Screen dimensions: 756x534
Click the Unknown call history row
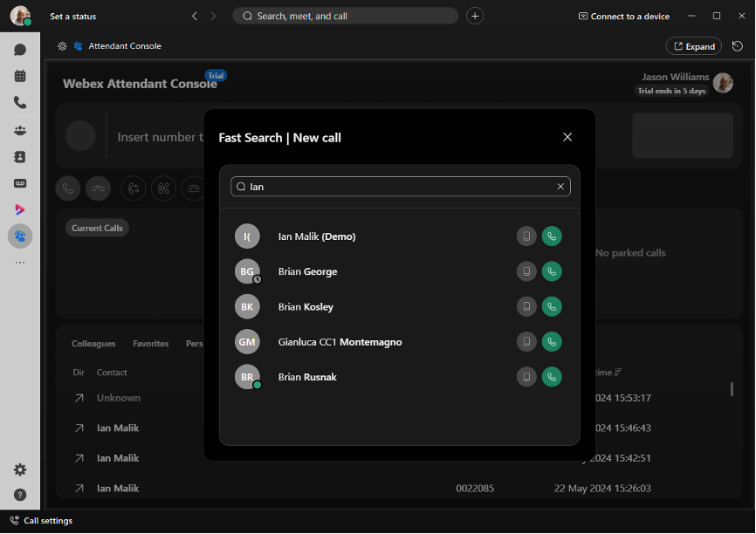[118, 398]
